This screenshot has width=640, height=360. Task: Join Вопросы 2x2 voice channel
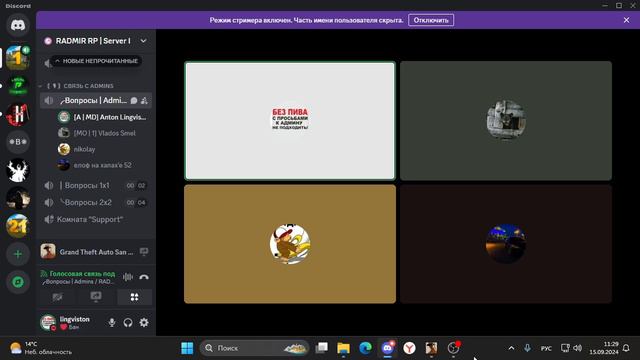[x=96, y=202]
